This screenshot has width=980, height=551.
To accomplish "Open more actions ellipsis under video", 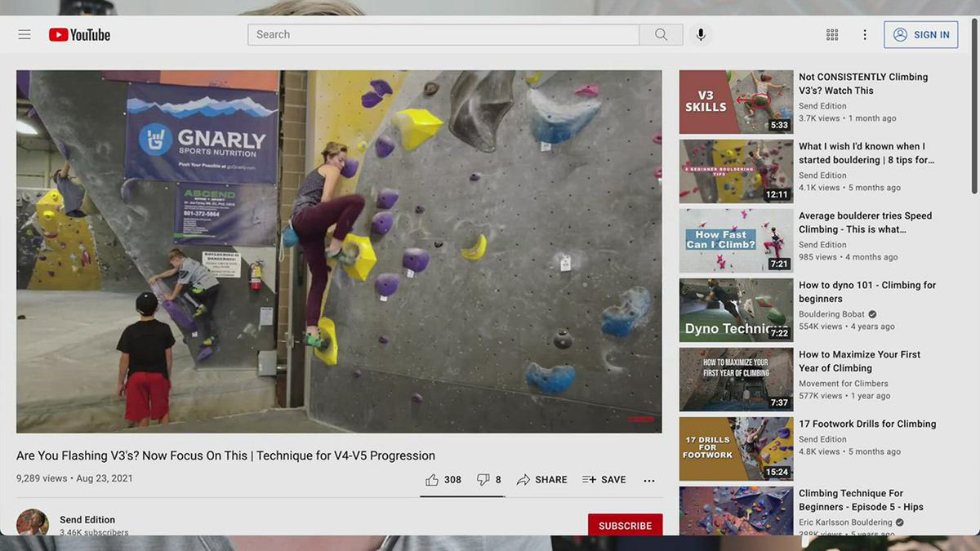I will point(649,481).
